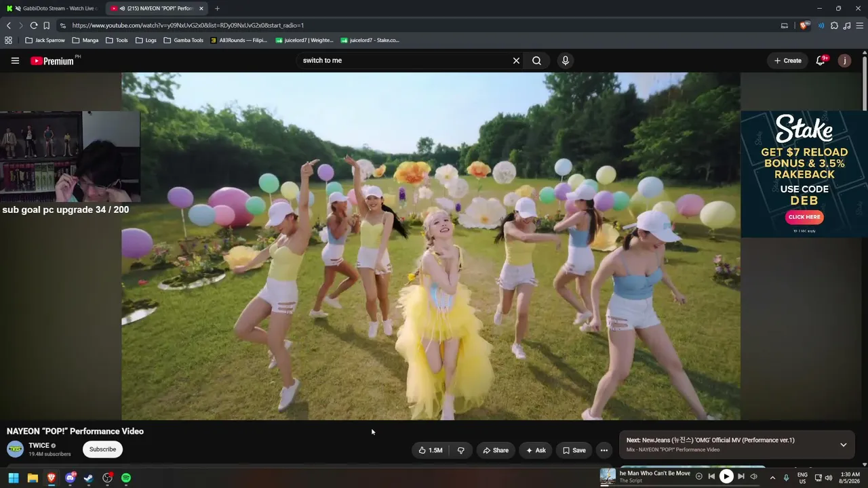Open File Explorer from the taskbar
The image size is (868, 488).
click(x=33, y=478)
